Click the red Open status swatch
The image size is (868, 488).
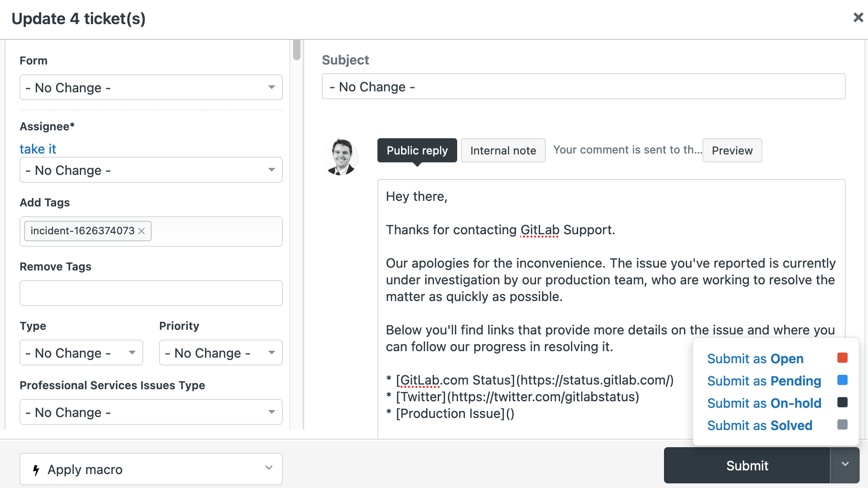pyautogui.click(x=842, y=358)
